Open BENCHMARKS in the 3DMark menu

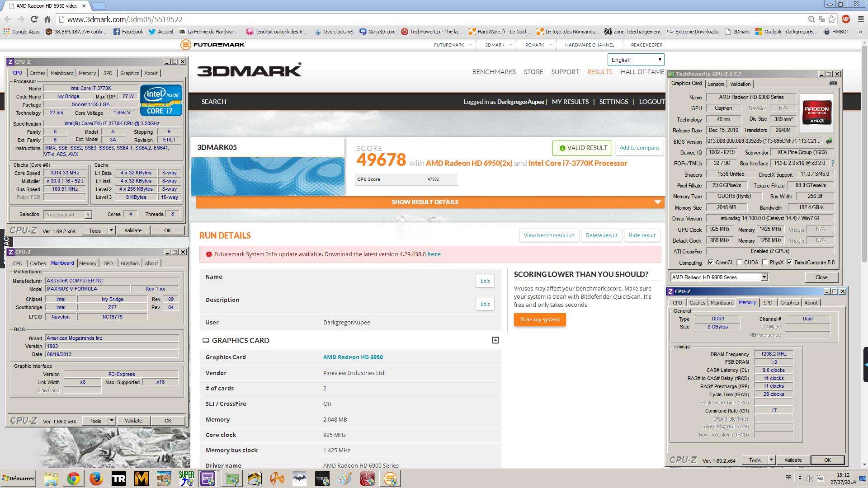click(x=494, y=72)
